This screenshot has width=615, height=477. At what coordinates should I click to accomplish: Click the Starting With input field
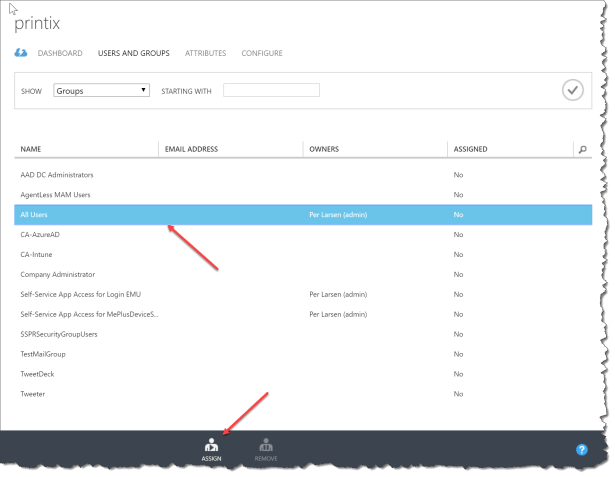[x=271, y=90]
